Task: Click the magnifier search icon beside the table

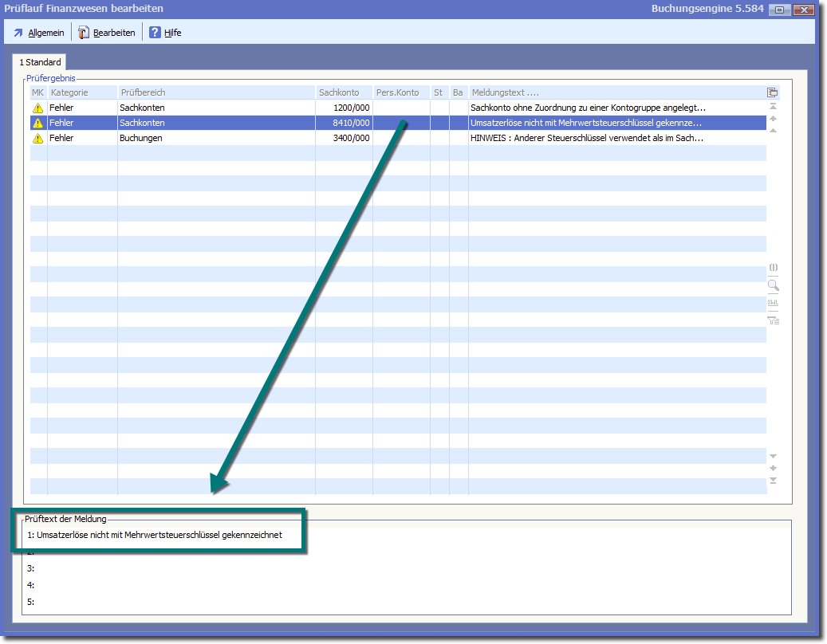Action: [x=773, y=285]
